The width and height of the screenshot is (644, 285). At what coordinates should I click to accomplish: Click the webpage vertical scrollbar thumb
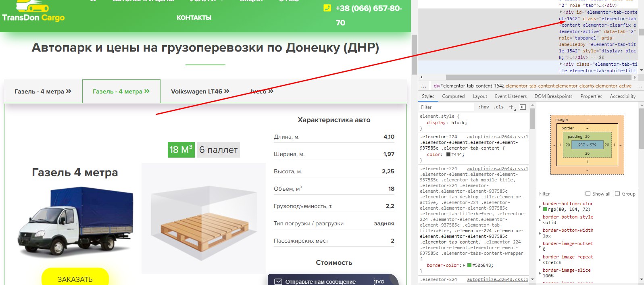coord(414,54)
